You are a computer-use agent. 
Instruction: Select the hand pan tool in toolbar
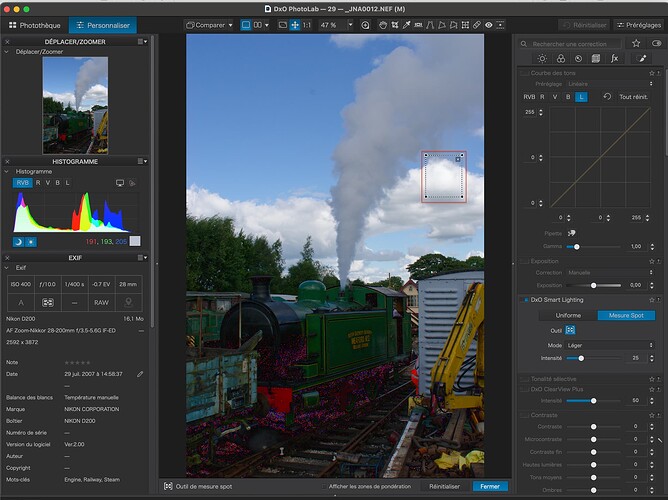coord(382,24)
